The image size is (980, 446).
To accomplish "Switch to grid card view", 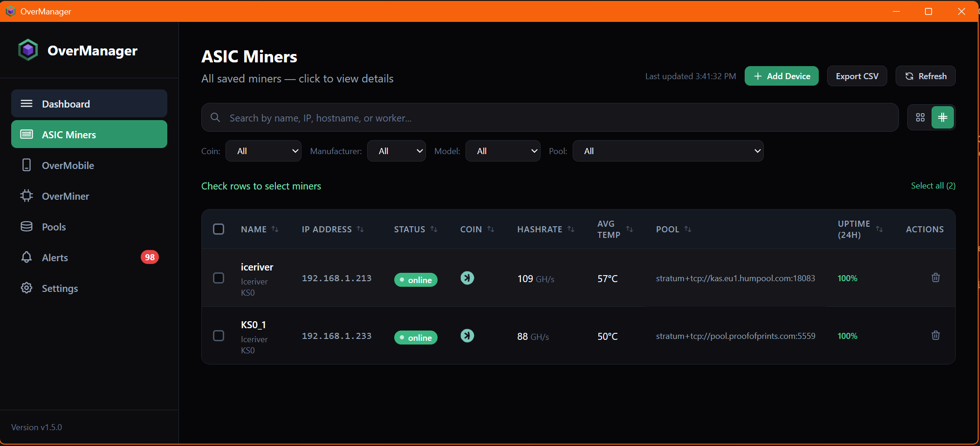I will [920, 117].
